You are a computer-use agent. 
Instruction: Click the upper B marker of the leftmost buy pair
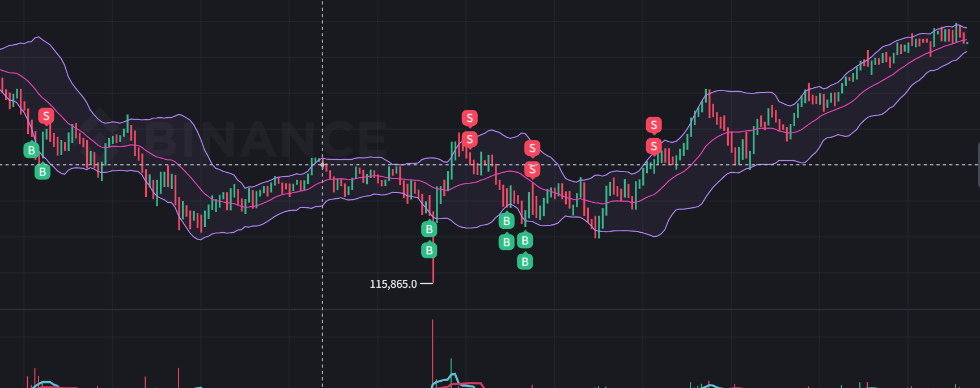[32, 150]
